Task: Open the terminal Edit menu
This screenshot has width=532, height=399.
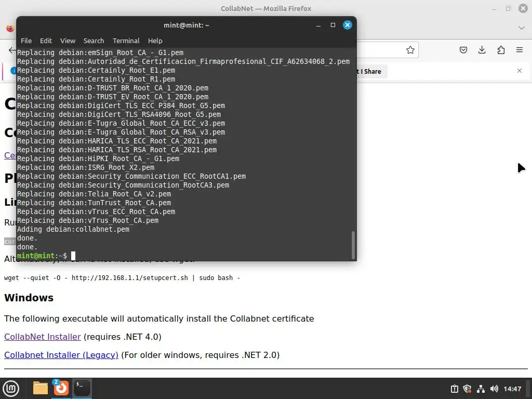Action: 46,41
